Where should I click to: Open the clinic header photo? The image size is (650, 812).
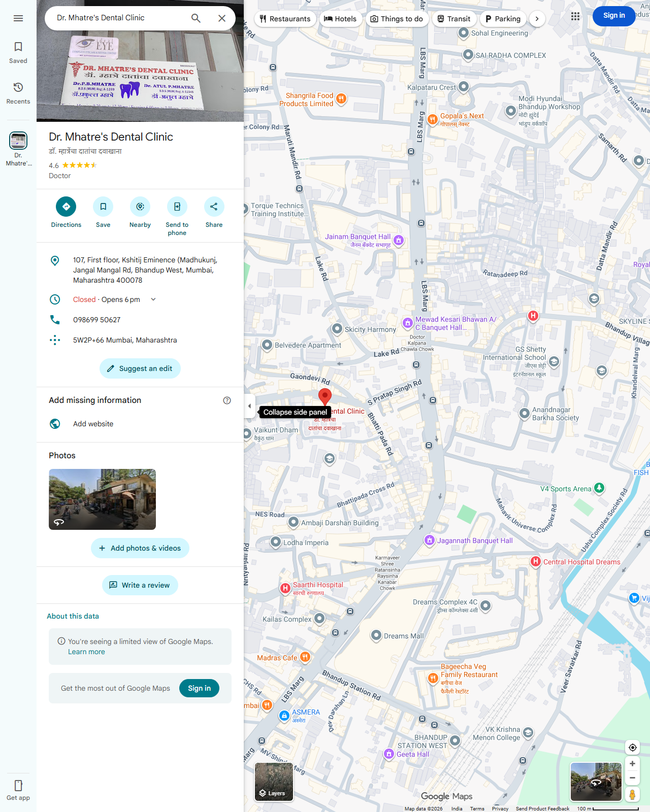pyautogui.click(x=140, y=61)
